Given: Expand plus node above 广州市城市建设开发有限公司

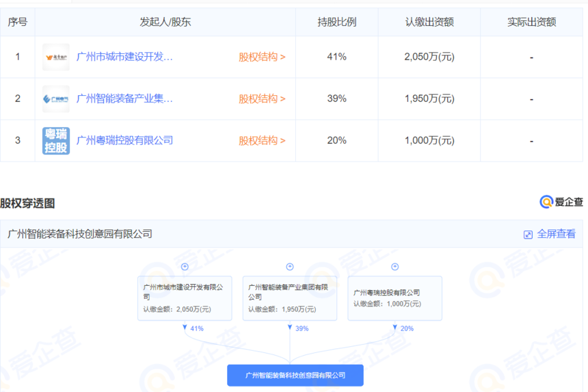Looking at the screenshot, I should tap(185, 267).
